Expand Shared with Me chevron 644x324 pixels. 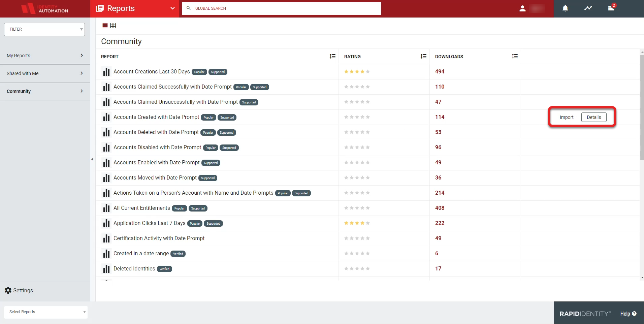[82, 73]
